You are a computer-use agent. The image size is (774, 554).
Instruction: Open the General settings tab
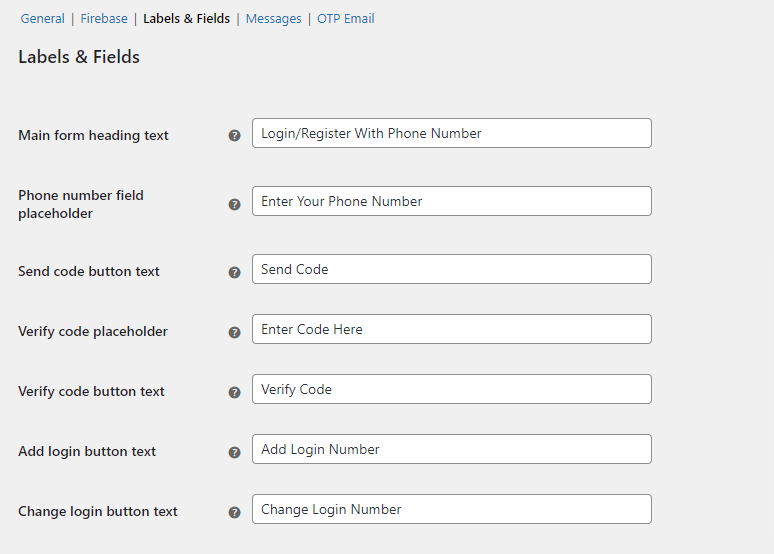tap(42, 19)
